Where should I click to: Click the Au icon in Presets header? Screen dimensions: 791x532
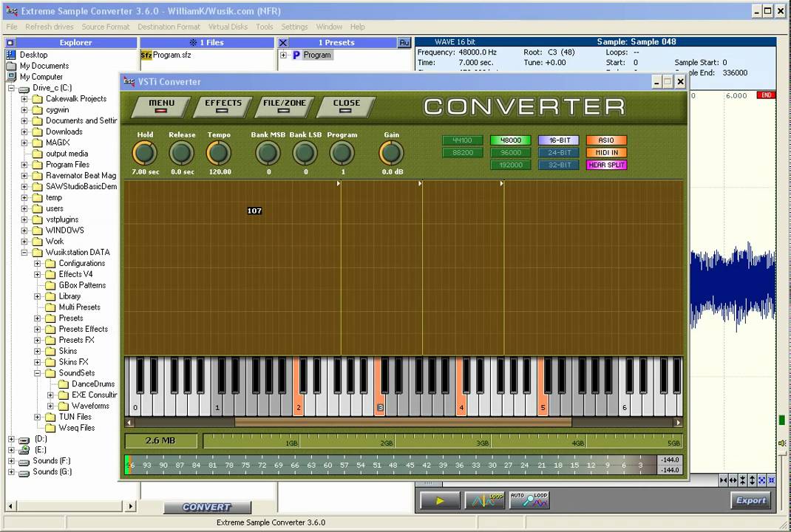pyautogui.click(x=404, y=43)
